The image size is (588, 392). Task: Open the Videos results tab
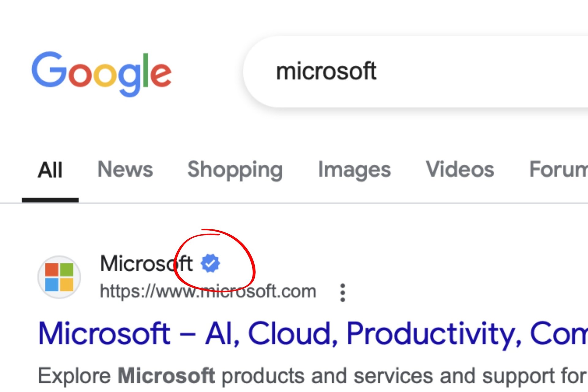pyautogui.click(x=460, y=169)
